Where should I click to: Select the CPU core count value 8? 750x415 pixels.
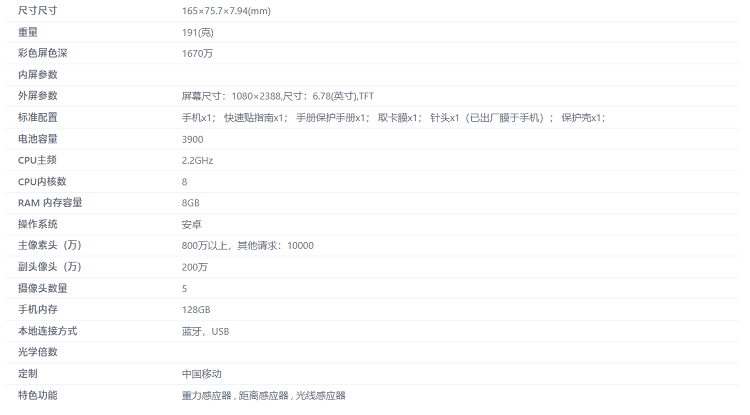[185, 182]
